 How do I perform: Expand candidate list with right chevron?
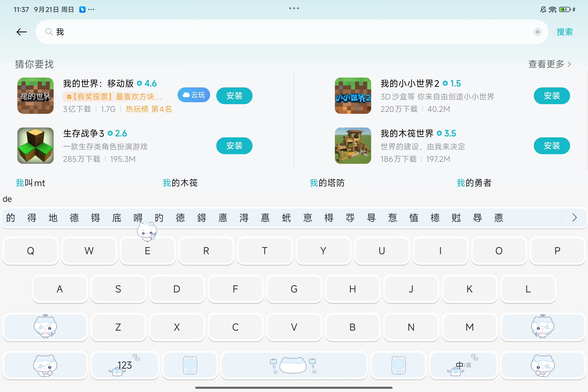coord(574,218)
